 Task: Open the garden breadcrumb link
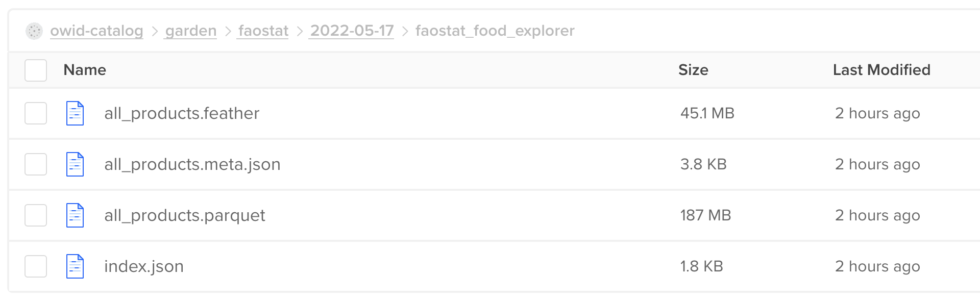pos(189,31)
